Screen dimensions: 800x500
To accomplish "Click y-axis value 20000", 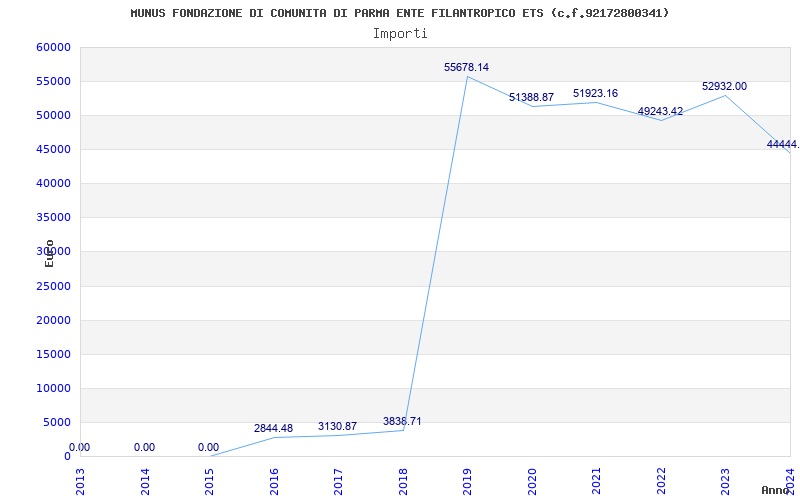I will (53, 320).
